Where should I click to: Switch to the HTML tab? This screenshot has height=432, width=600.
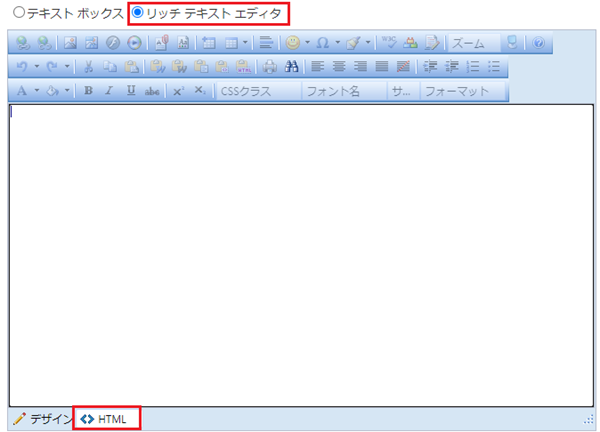[x=107, y=419]
